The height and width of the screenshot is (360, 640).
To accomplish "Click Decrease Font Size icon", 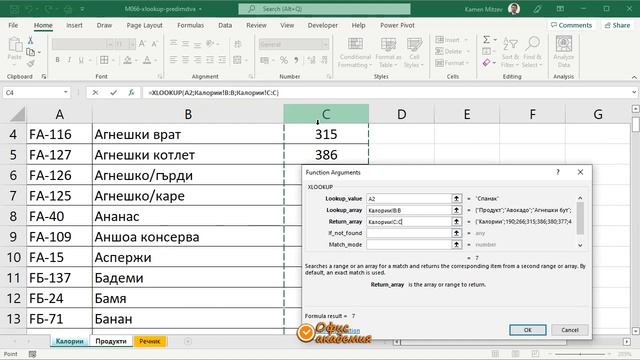I will coord(155,44).
